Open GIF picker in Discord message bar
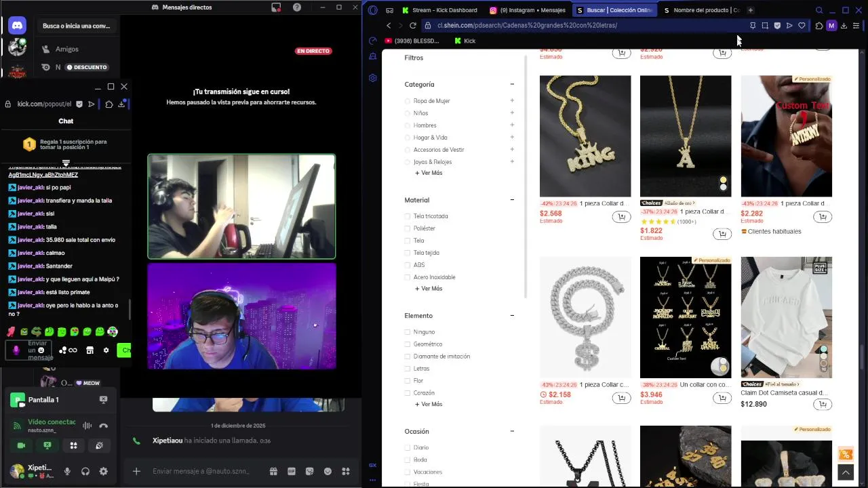868x488 pixels. 292,471
